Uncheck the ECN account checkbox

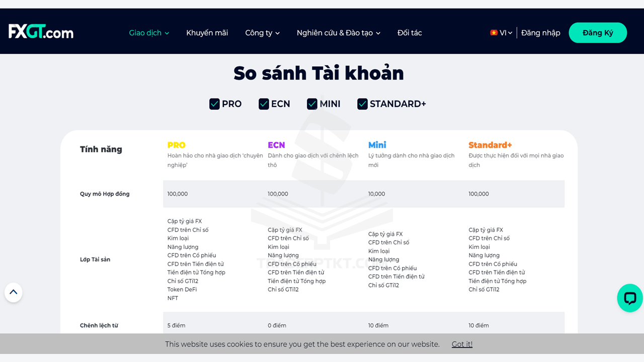coord(264,104)
